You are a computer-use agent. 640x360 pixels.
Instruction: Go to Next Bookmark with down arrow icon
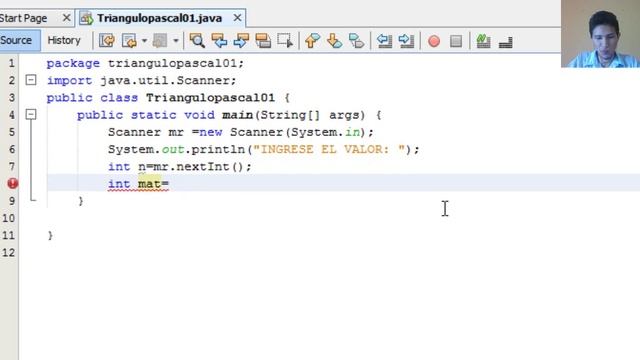335,41
